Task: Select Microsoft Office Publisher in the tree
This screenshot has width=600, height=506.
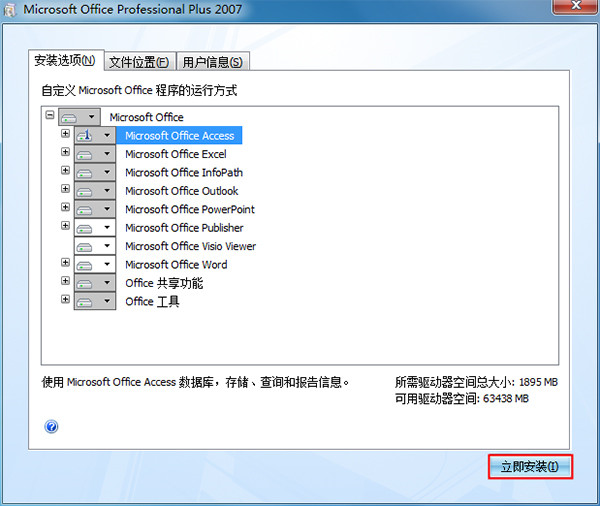Action: (x=184, y=228)
